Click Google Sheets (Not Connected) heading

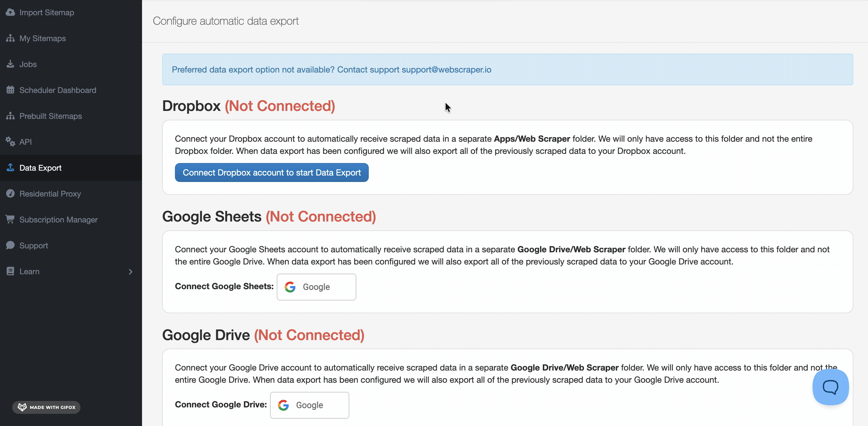269,216
